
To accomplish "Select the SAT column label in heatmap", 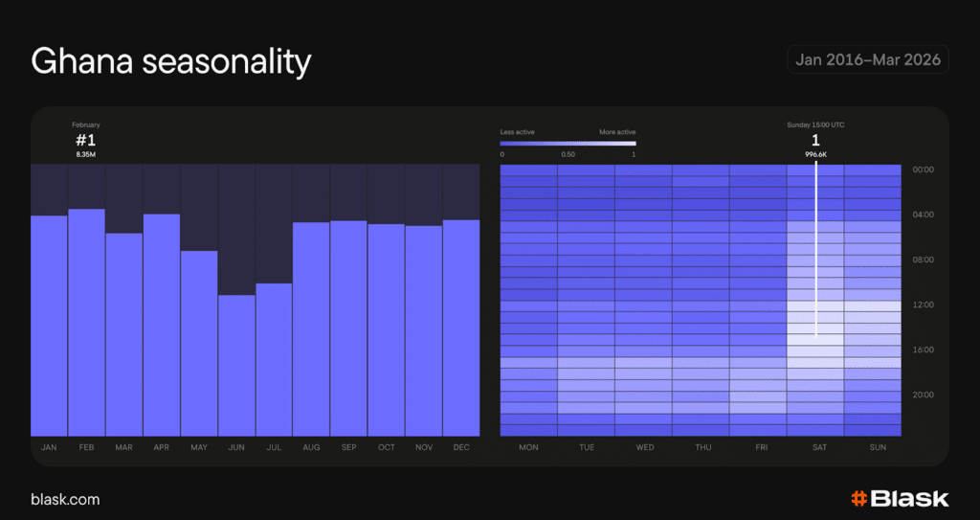I will (815, 447).
